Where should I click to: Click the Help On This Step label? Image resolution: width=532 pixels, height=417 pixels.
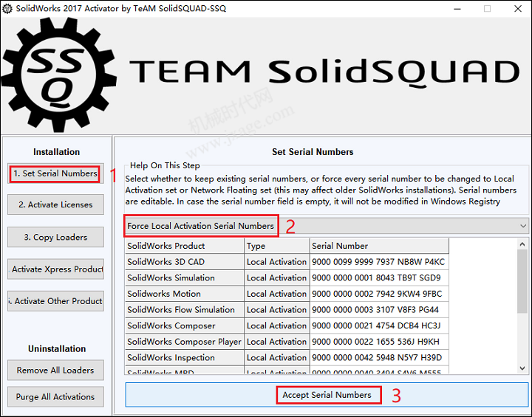[165, 165]
